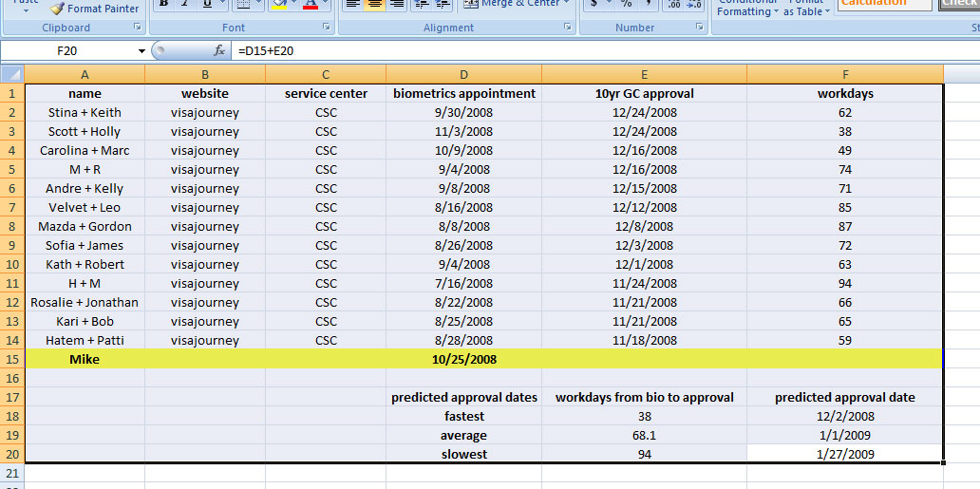The width and height of the screenshot is (980, 489).
Task: Click the predicted date 1/1/2009 cell
Action: click(x=845, y=435)
